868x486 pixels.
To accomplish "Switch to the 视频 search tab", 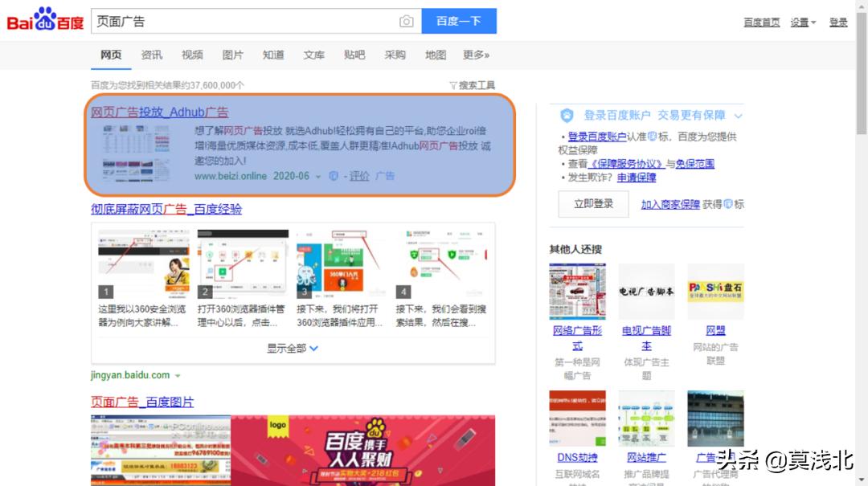I will [192, 55].
